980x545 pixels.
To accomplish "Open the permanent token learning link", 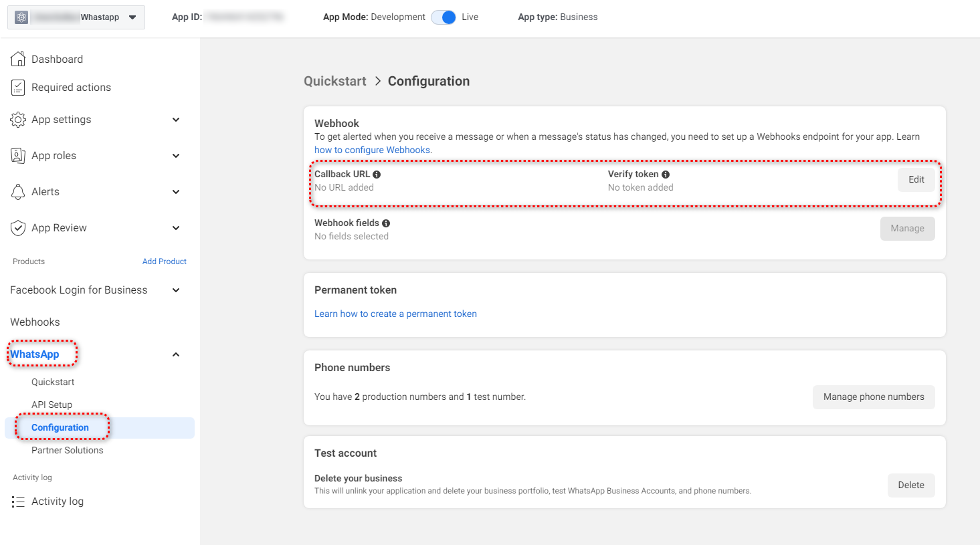I will [x=395, y=314].
